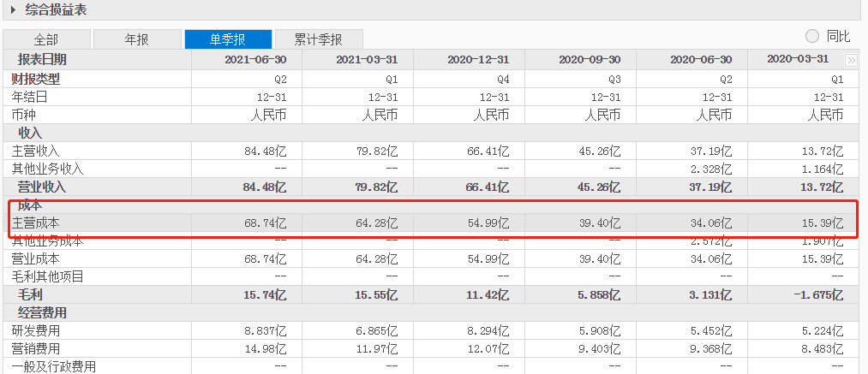Enable the 同比 radio option

click(812, 37)
